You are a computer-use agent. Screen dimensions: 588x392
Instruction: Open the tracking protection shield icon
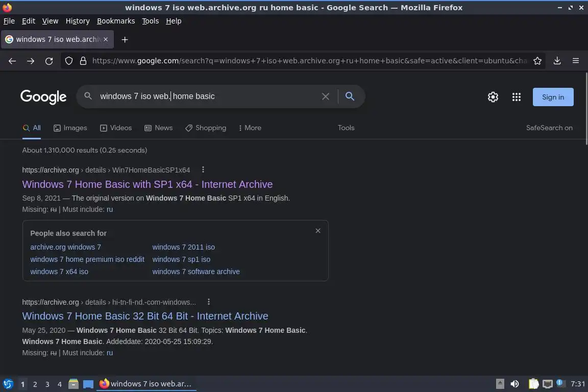click(68, 61)
